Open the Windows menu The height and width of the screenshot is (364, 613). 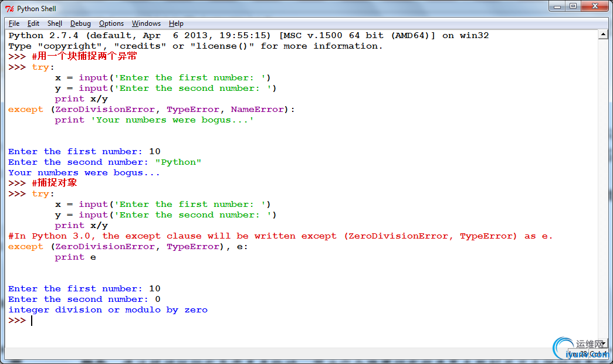click(146, 23)
